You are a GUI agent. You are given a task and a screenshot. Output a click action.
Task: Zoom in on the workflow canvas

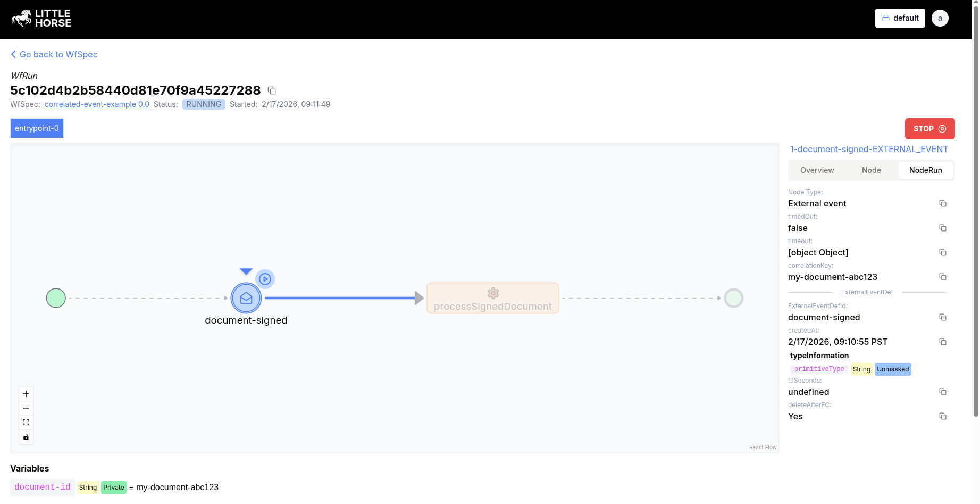(x=26, y=394)
